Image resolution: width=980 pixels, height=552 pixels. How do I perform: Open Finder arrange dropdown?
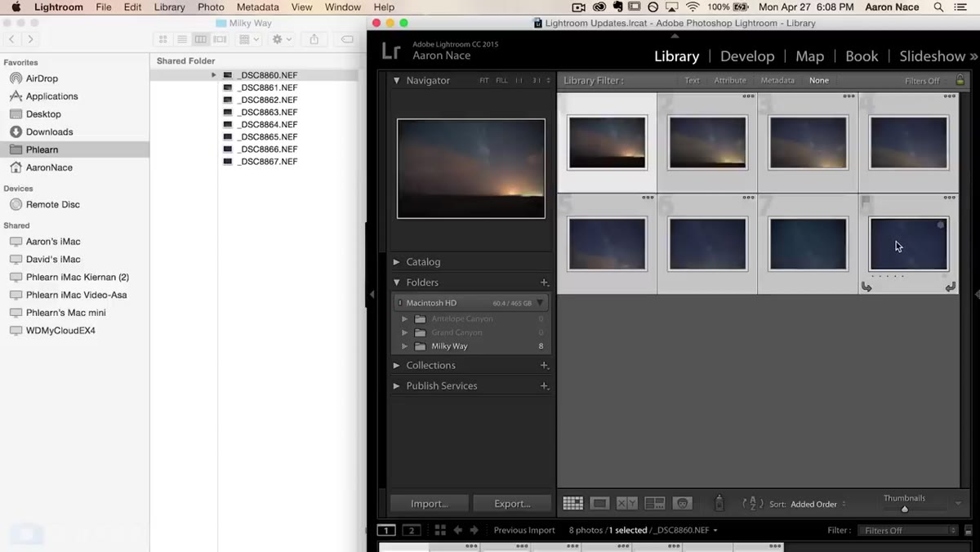pos(247,39)
